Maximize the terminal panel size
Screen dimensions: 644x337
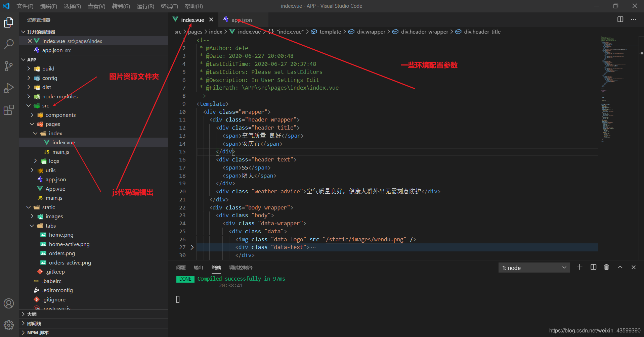(x=620, y=267)
